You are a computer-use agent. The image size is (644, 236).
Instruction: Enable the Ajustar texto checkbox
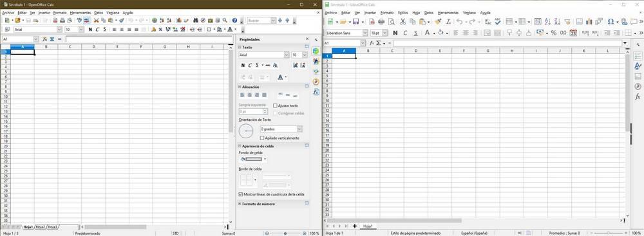point(275,105)
